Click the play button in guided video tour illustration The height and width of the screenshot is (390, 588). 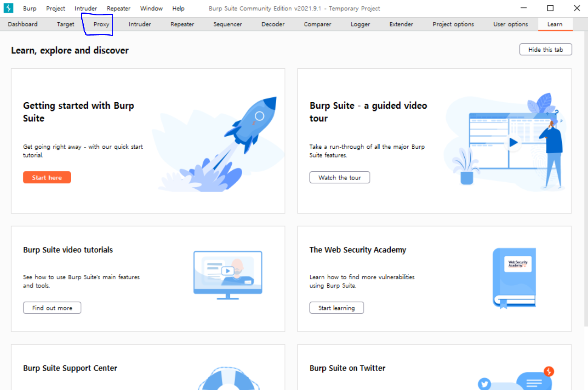click(513, 142)
